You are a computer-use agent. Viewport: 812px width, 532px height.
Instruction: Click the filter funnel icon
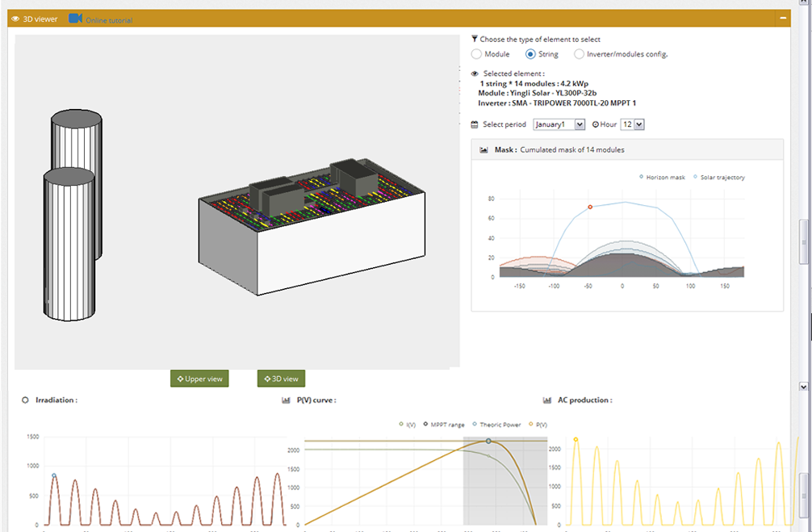click(x=475, y=39)
